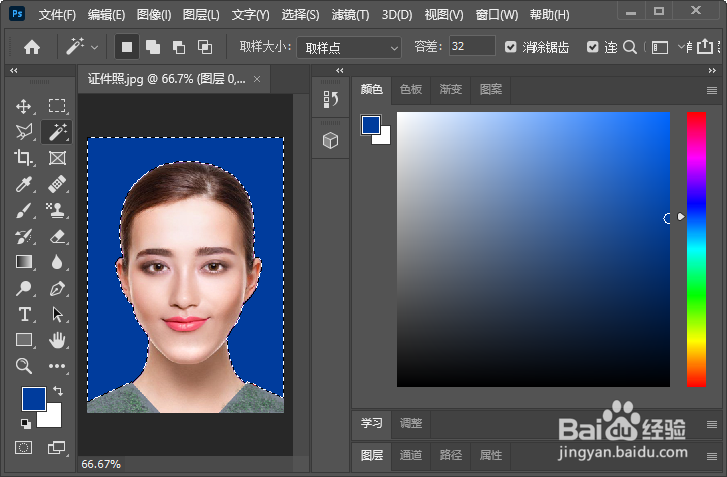Open the 滤镜(T) menu
The width and height of the screenshot is (727, 477).
pyautogui.click(x=351, y=15)
